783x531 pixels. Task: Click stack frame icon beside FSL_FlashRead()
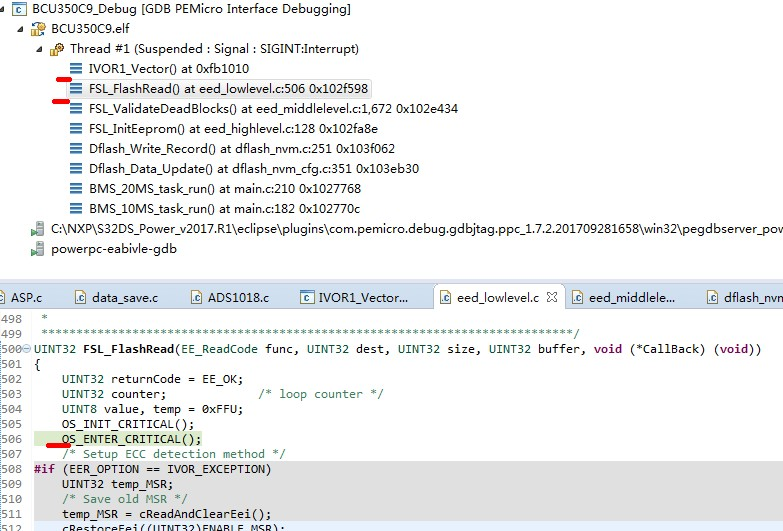click(x=76, y=88)
